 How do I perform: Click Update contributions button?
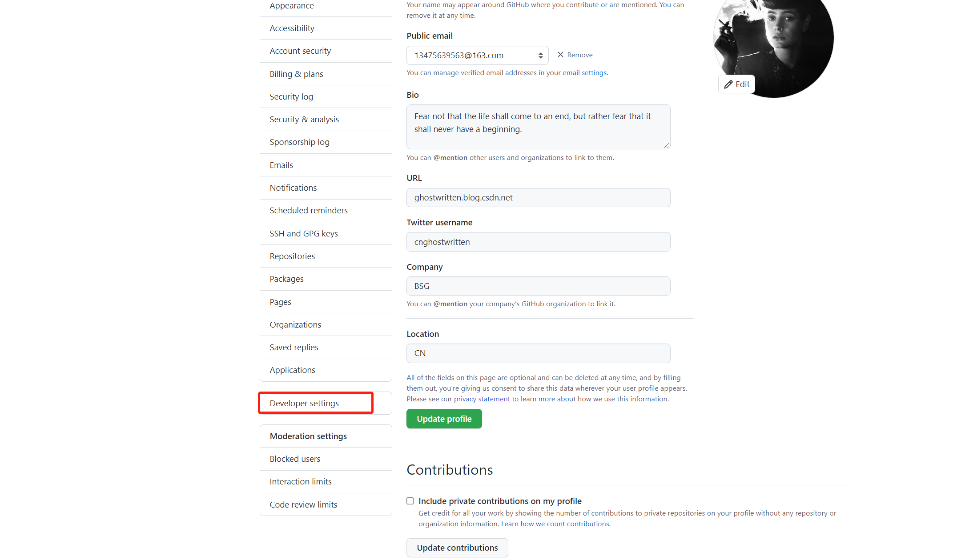pos(457,548)
